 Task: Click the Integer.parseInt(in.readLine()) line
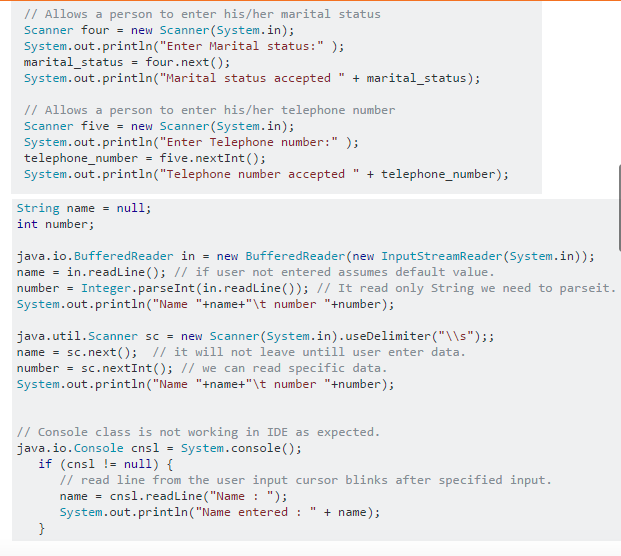pos(162,288)
